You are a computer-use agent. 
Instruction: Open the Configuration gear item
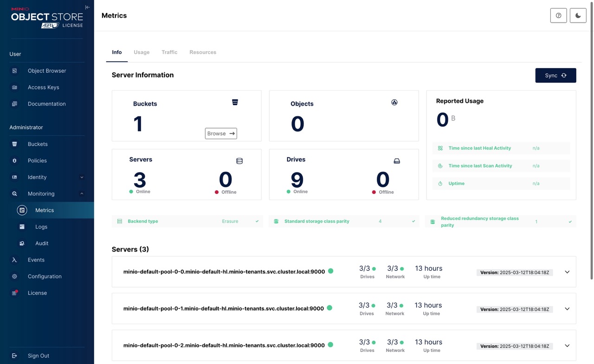(x=44, y=276)
